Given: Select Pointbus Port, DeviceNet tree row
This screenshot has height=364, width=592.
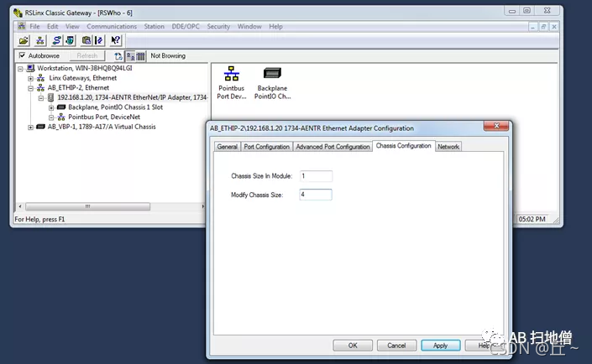Looking at the screenshot, I should point(104,117).
